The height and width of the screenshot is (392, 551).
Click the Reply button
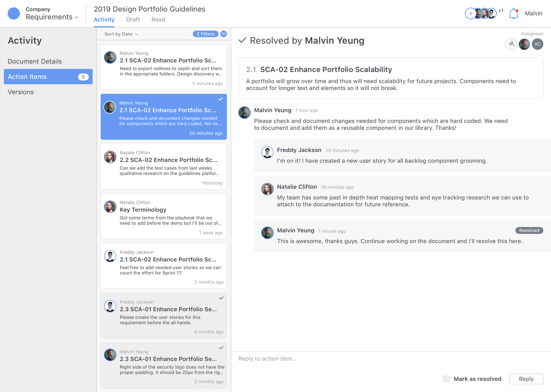[526, 379]
